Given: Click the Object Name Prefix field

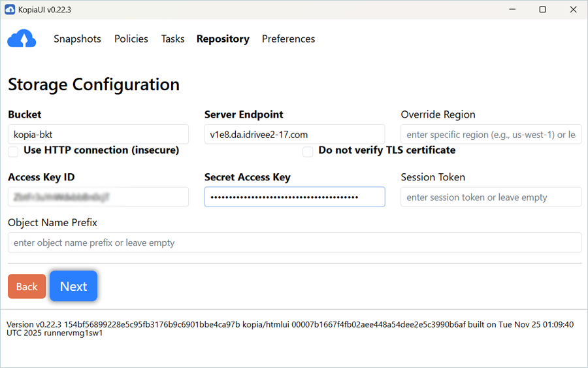Looking at the screenshot, I should [x=294, y=243].
